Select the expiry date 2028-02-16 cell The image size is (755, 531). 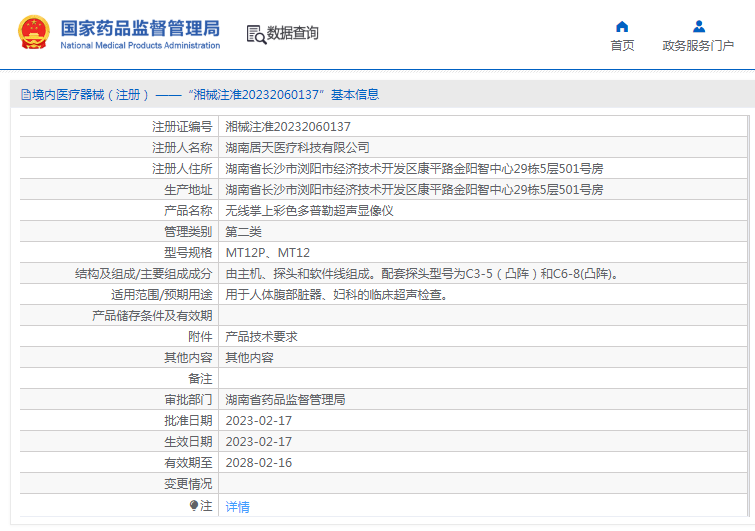(259, 463)
